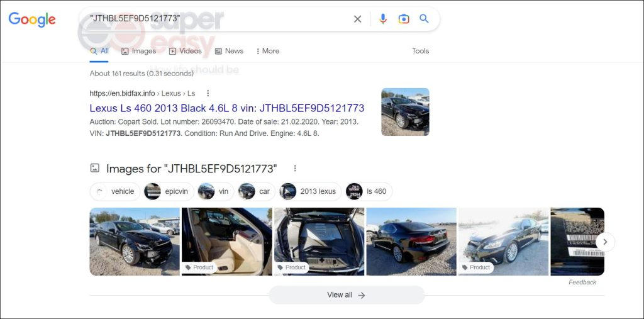Select the 2013 lexus filter chip

pos(310,191)
